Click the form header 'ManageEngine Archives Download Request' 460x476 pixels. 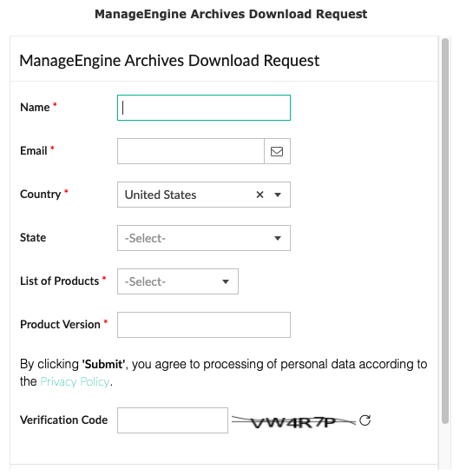click(x=169, y=61)
